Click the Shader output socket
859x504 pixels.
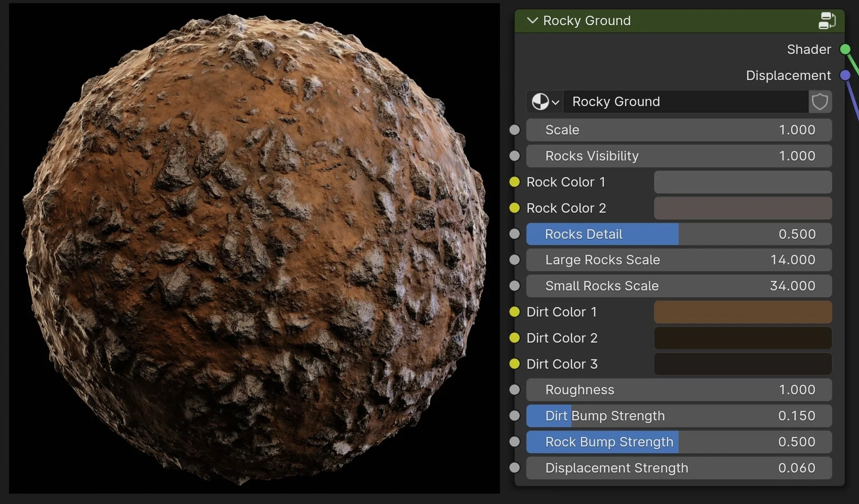click(x=845, y=49)
